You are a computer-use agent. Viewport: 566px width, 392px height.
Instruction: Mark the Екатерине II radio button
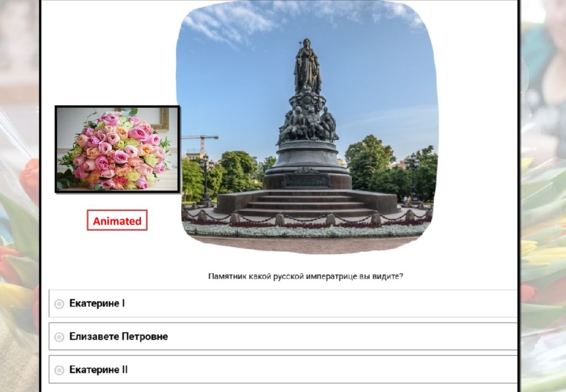59,370
